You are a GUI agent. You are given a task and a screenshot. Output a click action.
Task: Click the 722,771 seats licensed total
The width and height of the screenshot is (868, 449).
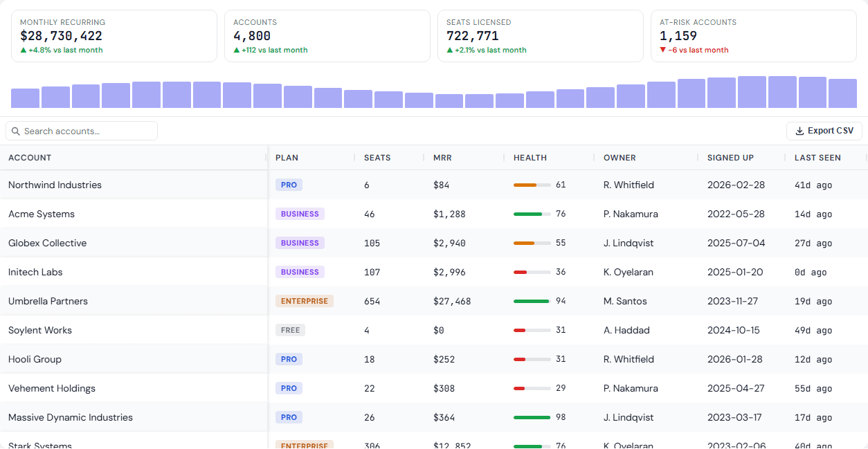(x=472, y=36)
